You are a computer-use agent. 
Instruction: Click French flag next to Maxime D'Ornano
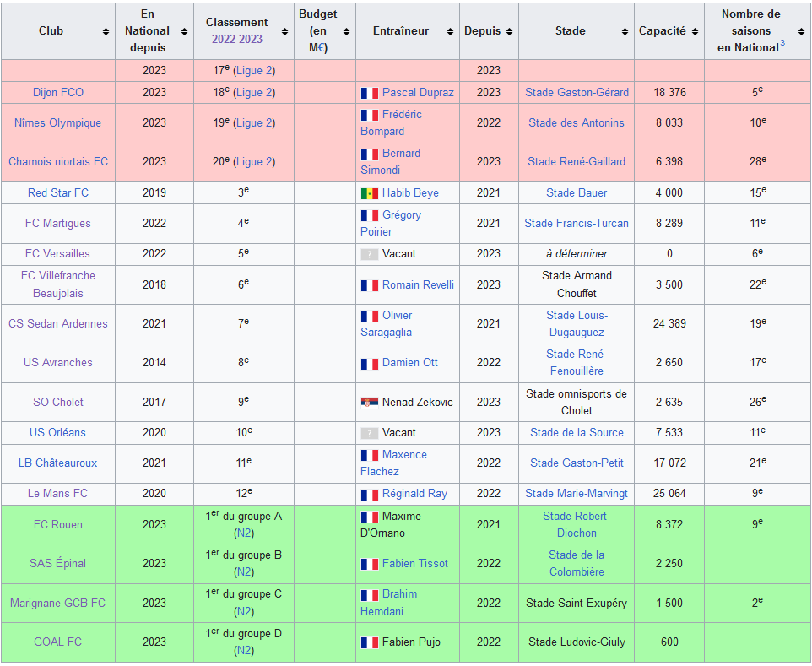coord(369,517)
